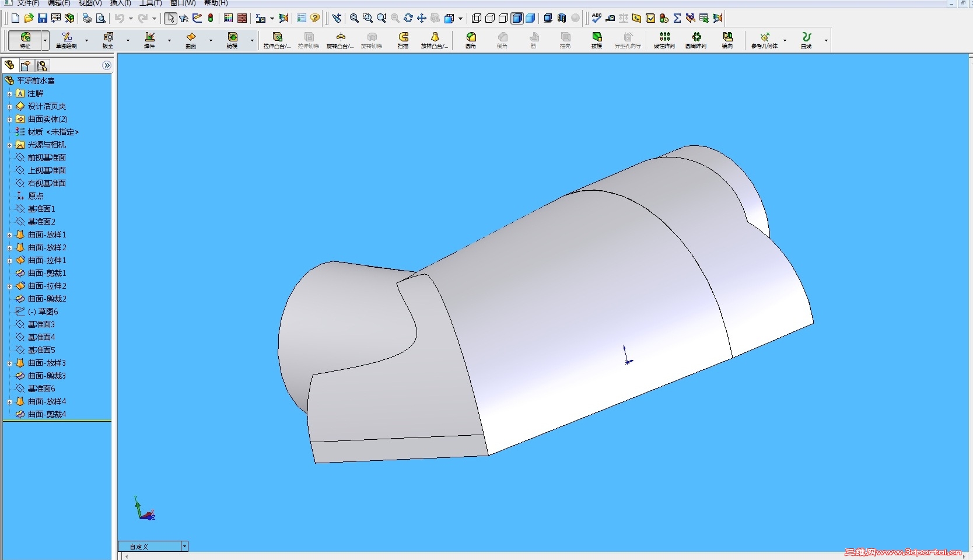The height and width of the screenshot is (560, 973).
Task: Click the Zoom to Fit icon
Action: tap(354, 19)
